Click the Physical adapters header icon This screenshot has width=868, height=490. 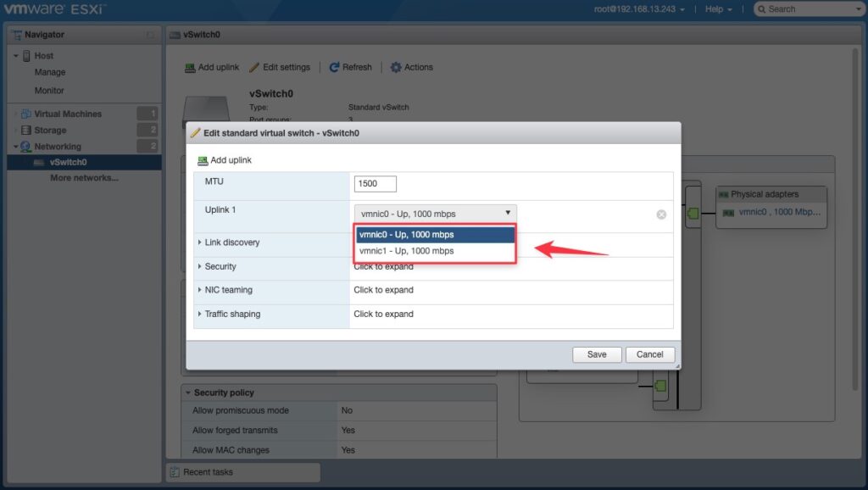(723, 194)
